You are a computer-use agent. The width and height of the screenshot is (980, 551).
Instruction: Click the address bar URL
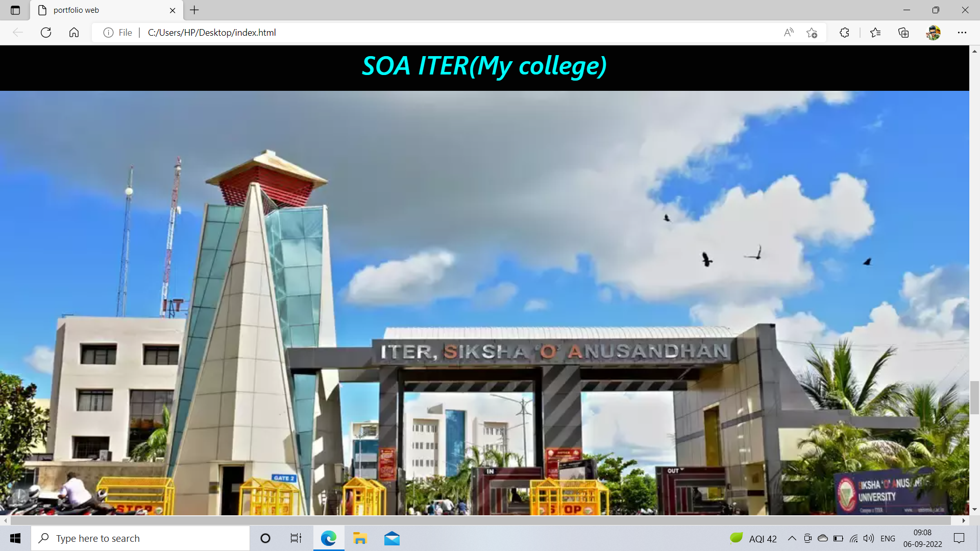point(211,33)
